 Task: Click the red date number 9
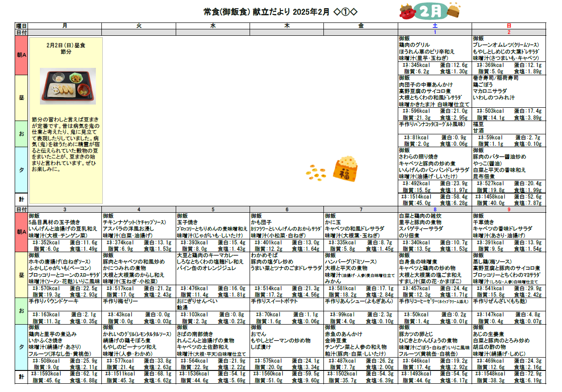pyautogui.click(x=508, y=210)
